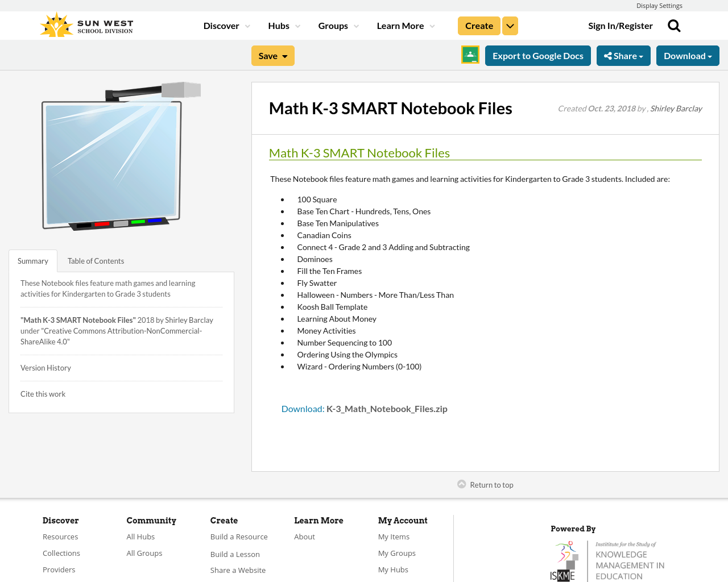This screenshot has height=582, width=728.
Task: Open Display Settings
Action: (x=659, y=5)
